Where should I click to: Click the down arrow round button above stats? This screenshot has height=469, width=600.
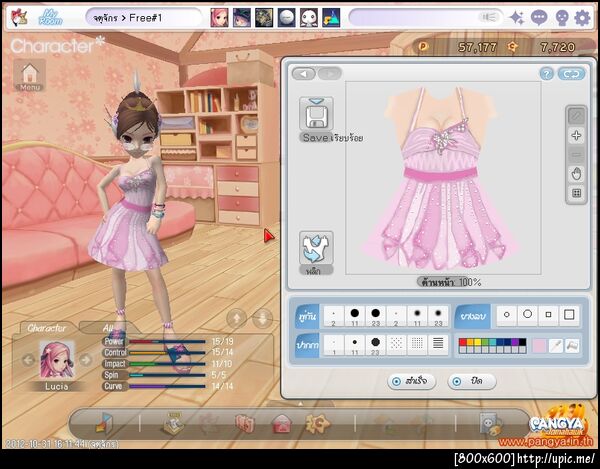[262, 318]
